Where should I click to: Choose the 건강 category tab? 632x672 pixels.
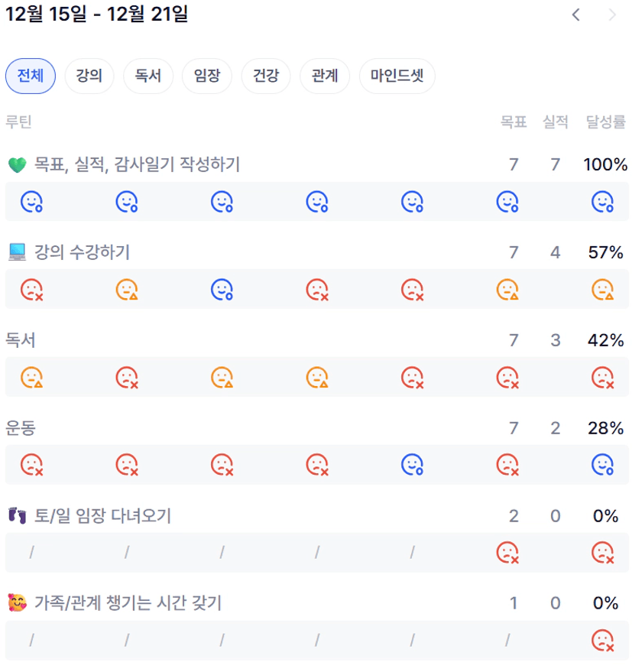coord(266,76)
